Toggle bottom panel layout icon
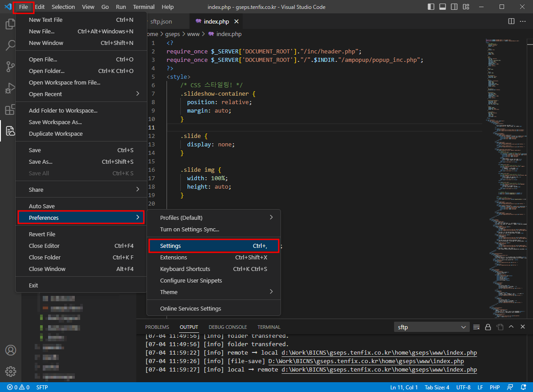Image resolution: width=533 pixels, height=392 pixels. pyautogui.click(x=442, y=7)
